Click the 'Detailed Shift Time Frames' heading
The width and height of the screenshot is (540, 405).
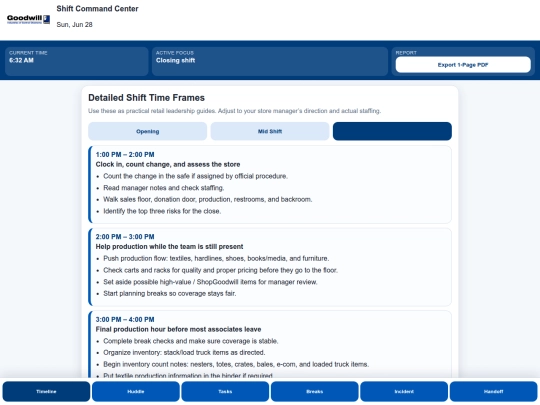[146, 98]
